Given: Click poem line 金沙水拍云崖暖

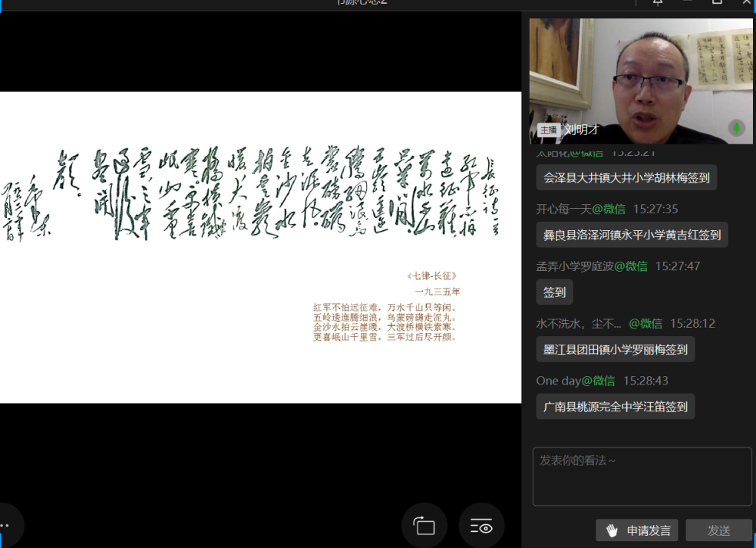Looking at the screenshot, I should (346, 327).
